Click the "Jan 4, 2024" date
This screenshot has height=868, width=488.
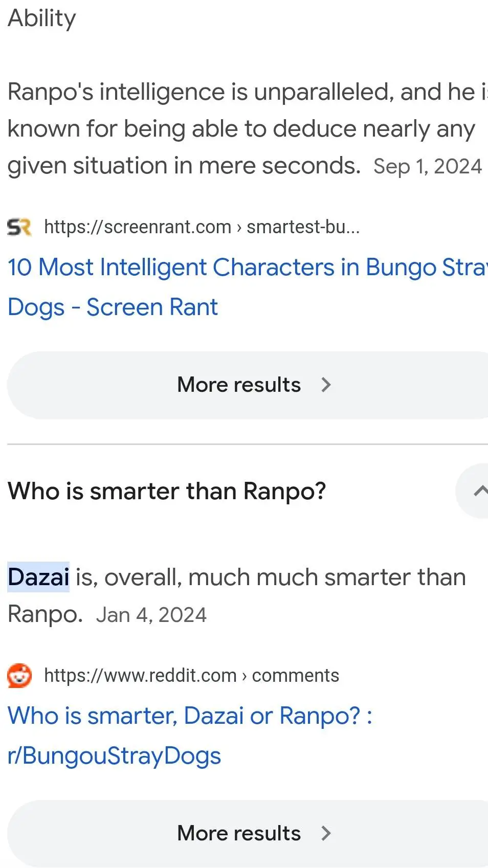coord(151,615)
